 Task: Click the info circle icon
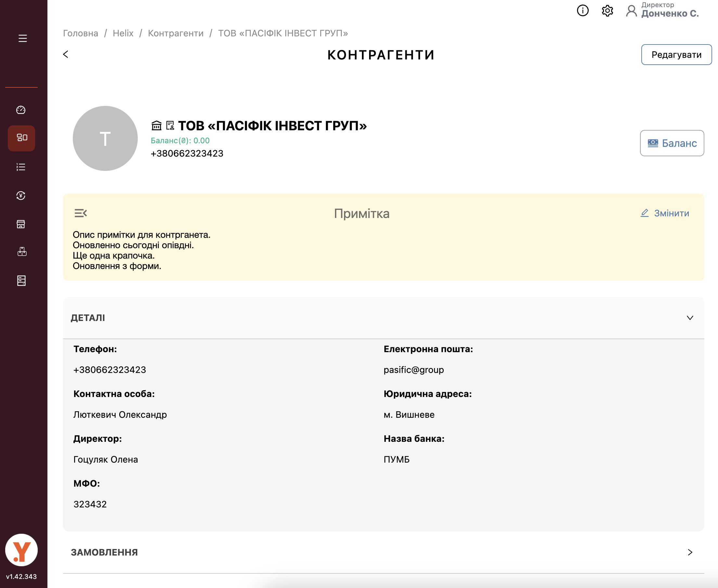pos(583,11)
